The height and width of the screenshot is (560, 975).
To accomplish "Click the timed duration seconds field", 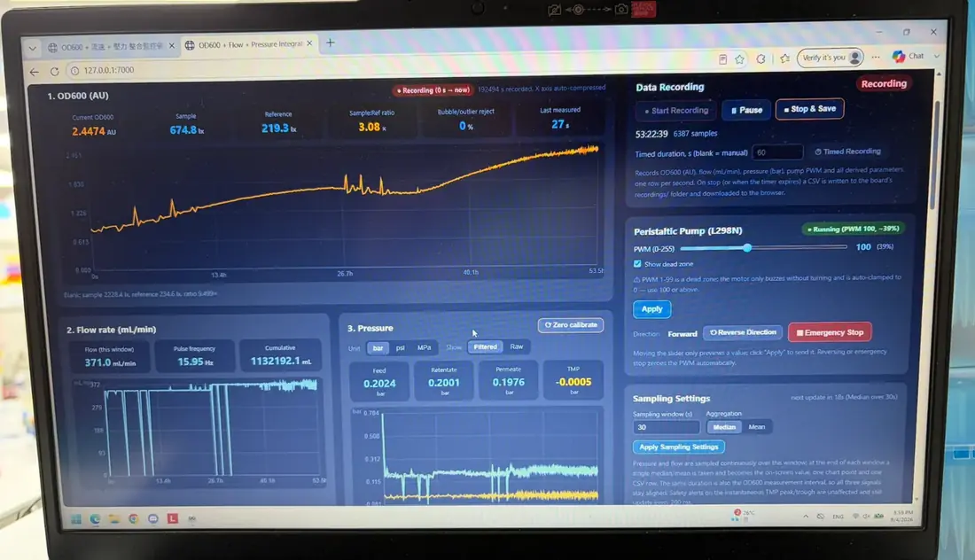I will 777,152.
